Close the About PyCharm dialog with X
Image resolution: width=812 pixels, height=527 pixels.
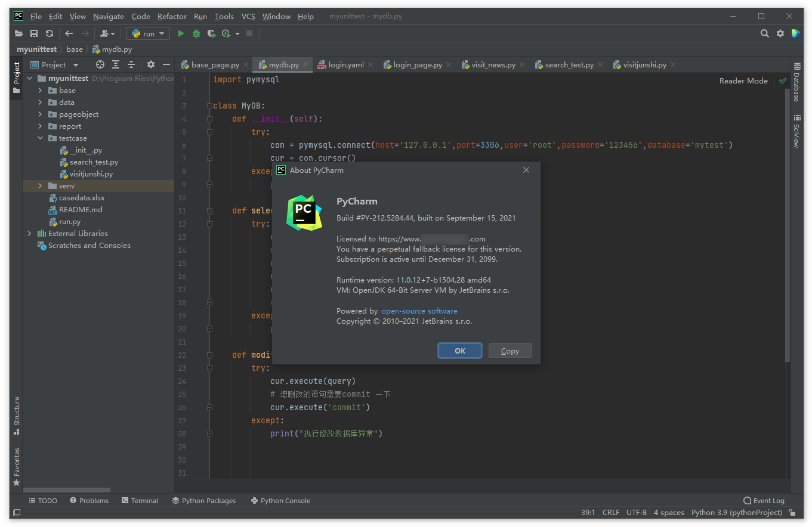point(526,170)
